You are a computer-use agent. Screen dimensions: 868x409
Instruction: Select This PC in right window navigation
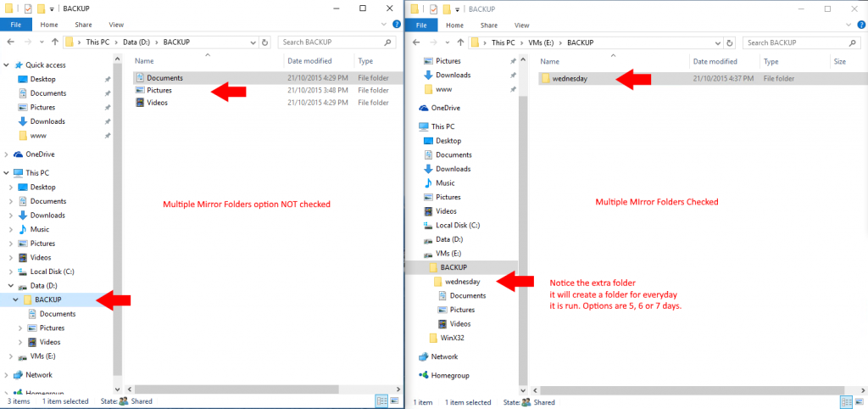click(441, 126)
